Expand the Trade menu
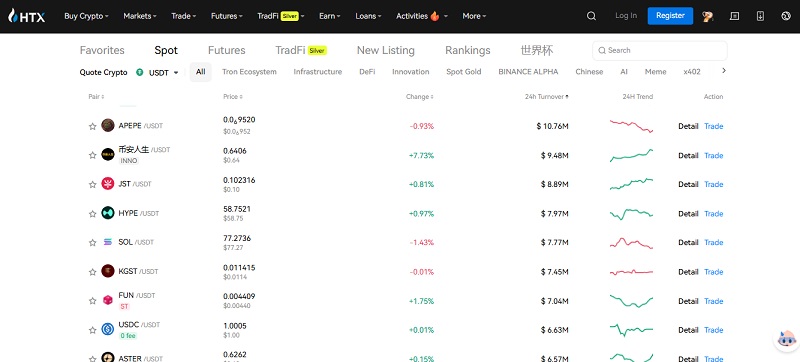The width and height of the screenshot is (800, 362). 184,16
